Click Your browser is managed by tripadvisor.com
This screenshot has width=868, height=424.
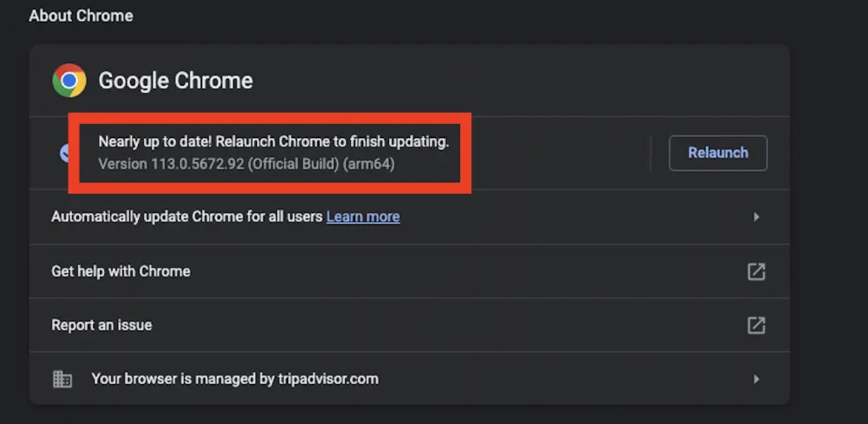point(236,379)
